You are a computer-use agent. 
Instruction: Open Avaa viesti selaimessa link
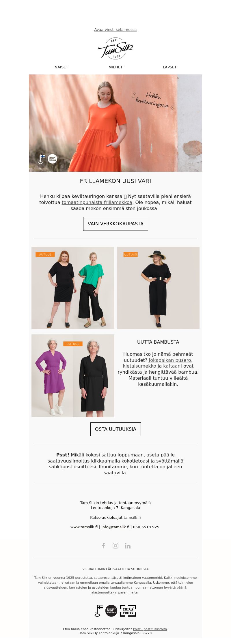(115, 29)
